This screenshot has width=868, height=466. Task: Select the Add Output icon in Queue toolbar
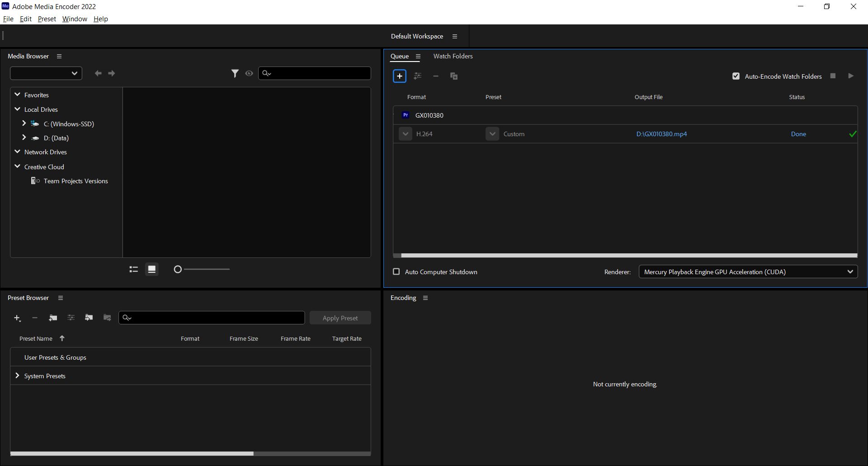[x=418, y=76]
